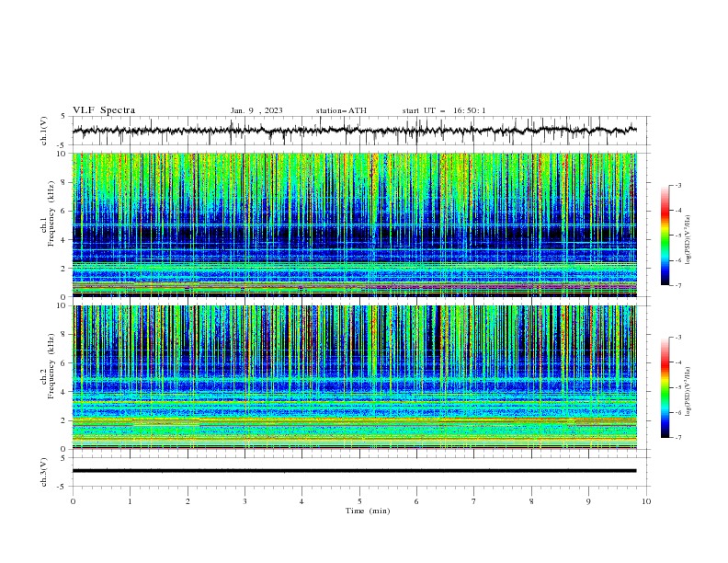Click the date text "Jan. 9 , 2023"
The image size is (728, 563).
256,110
